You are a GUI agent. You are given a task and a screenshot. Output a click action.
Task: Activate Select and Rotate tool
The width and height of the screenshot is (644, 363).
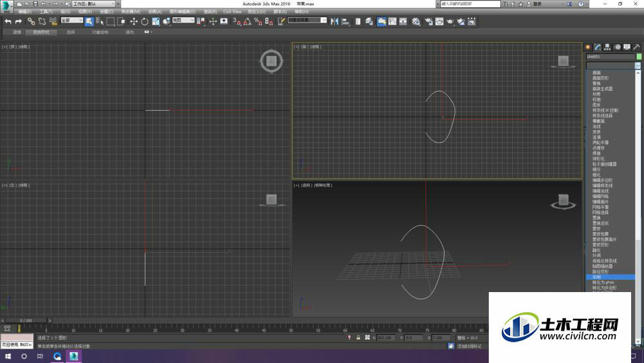coord(144,21)
